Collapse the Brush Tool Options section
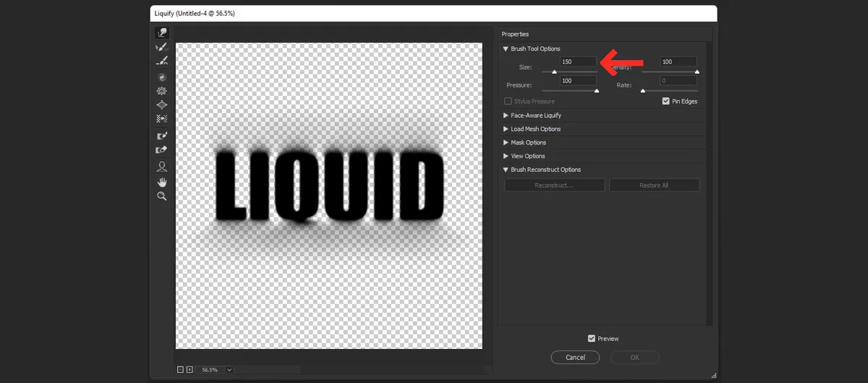 (x=506, y=48)
